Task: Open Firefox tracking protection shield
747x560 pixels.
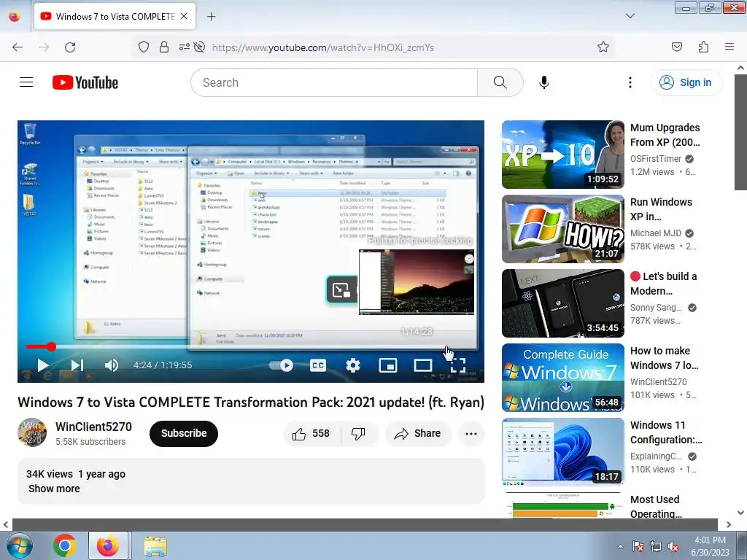Action: click(144, 47)
